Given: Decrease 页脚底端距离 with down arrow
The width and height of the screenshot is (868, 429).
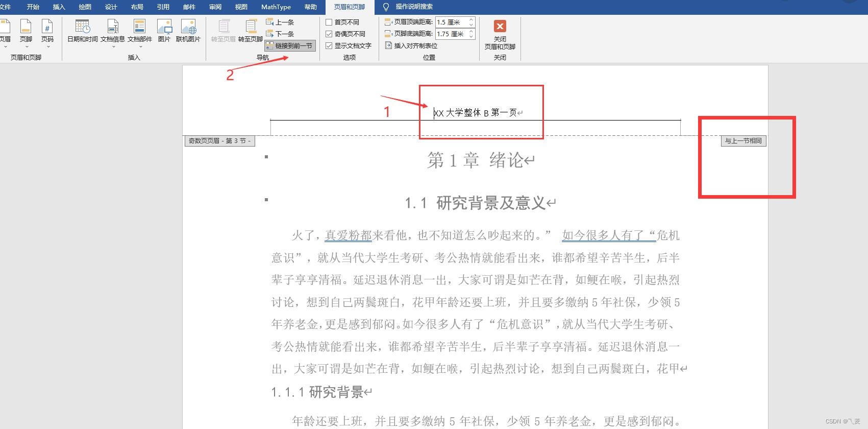Looking at the screenshot, I should click(471, 36).
